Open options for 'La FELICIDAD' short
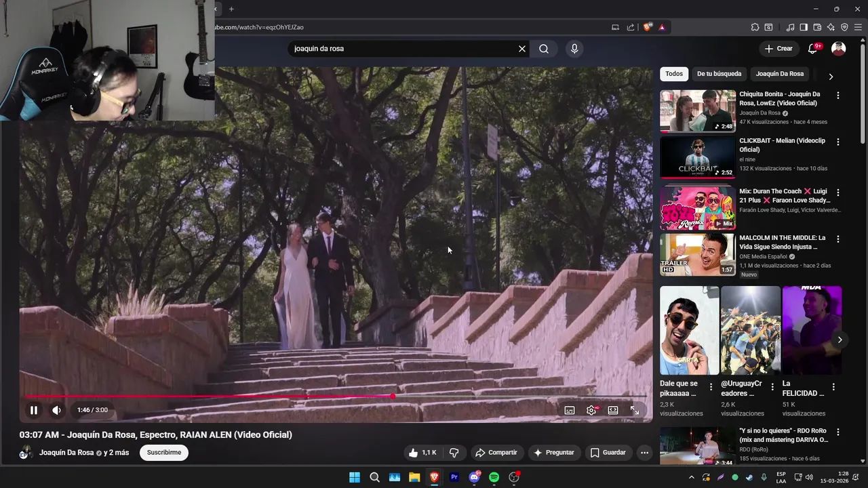This screenshot has width=868, height=488. click(x=833, y=387)
